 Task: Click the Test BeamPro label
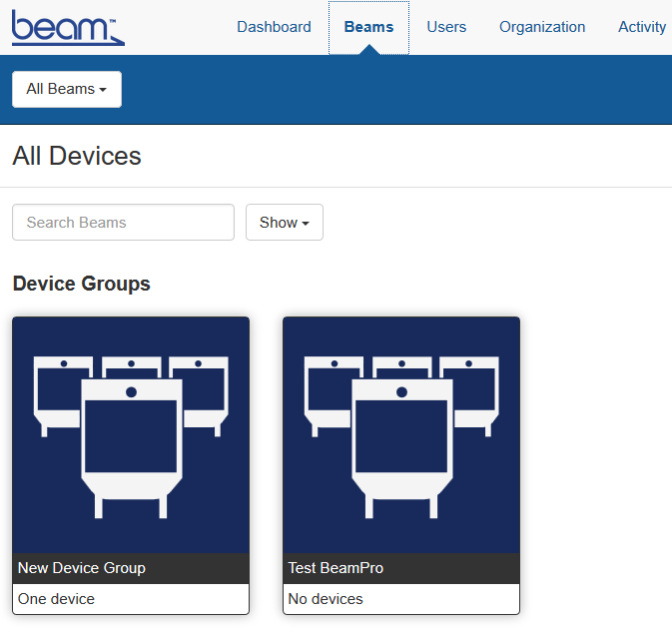pyautogui.click(x=336, y=568)
